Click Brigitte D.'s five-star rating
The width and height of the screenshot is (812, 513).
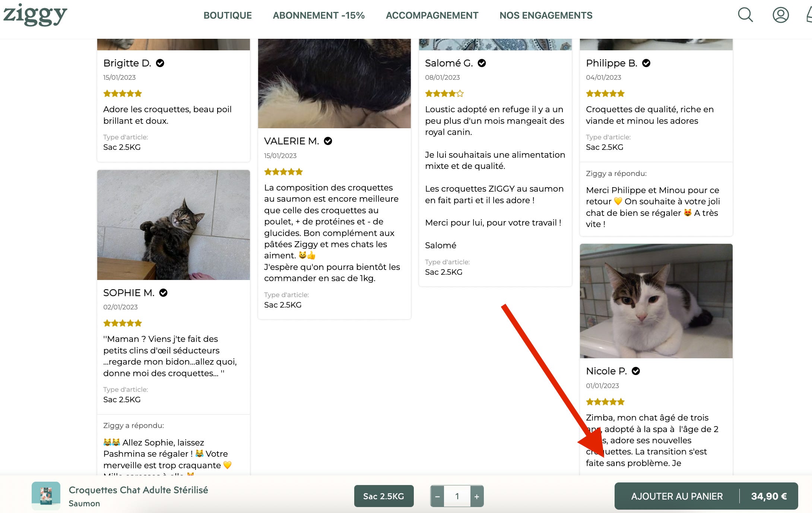click(x=123, y=94)
